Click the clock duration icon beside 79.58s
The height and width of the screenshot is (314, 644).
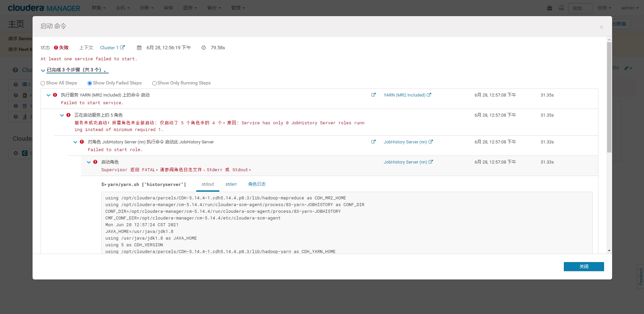pyautogui.click(x=204, y=48)
